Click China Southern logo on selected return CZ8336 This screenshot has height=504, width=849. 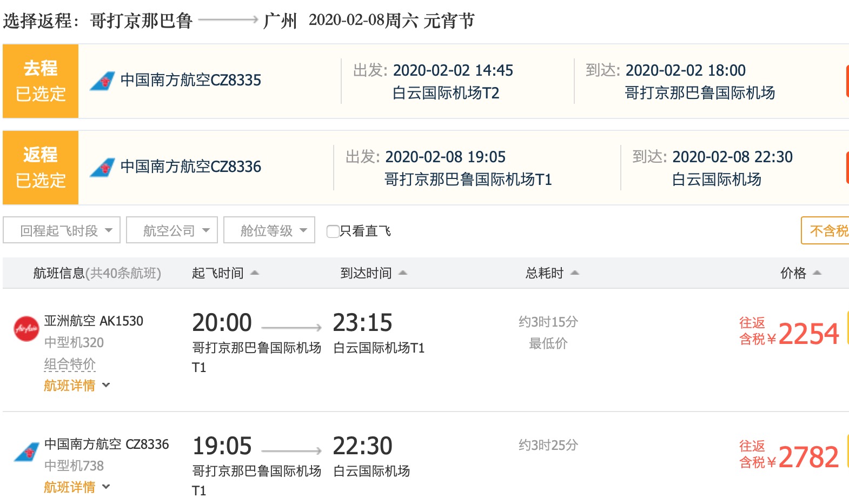[102, 167]
